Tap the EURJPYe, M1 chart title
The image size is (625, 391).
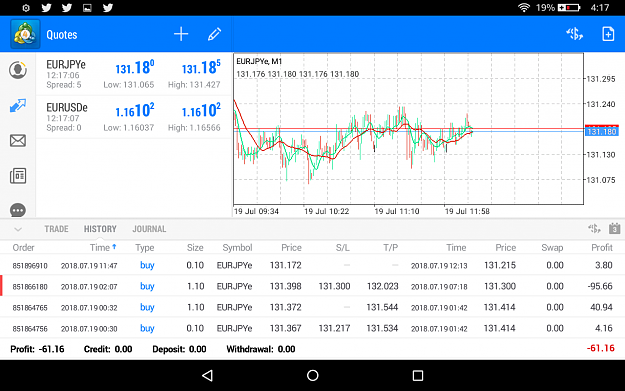coord(259,61)
